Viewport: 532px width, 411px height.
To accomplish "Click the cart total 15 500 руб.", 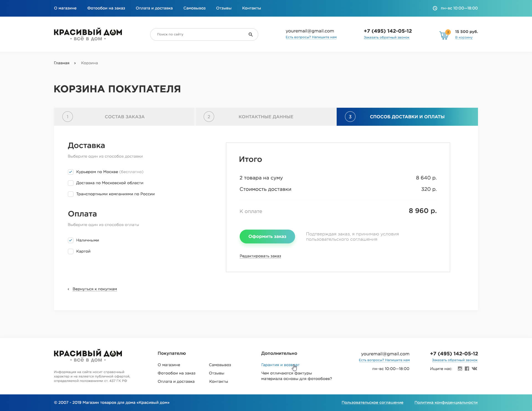I will point(466,32).
